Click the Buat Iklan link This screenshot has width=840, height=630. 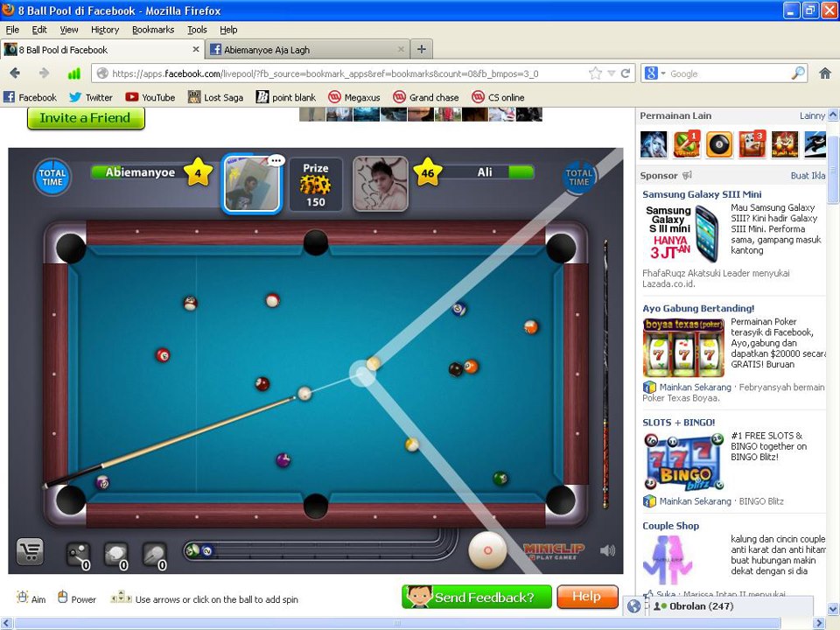click(x=808, y=176)
